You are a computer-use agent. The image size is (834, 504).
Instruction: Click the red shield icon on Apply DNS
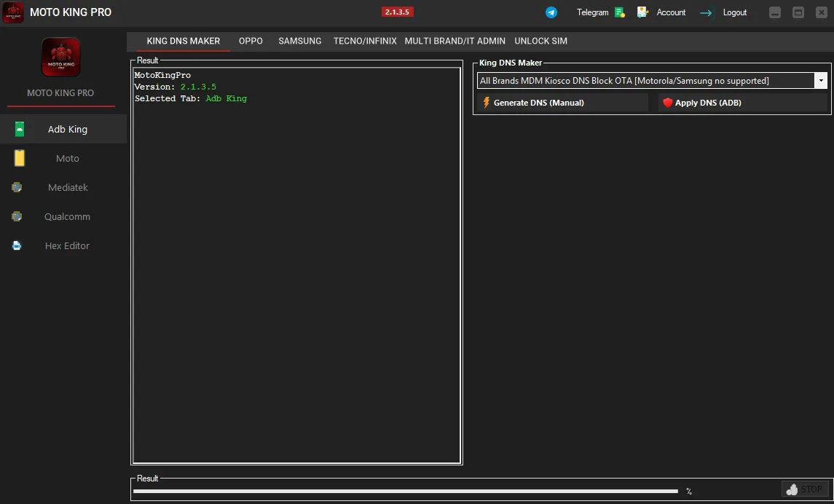click(x=667, y=103)
